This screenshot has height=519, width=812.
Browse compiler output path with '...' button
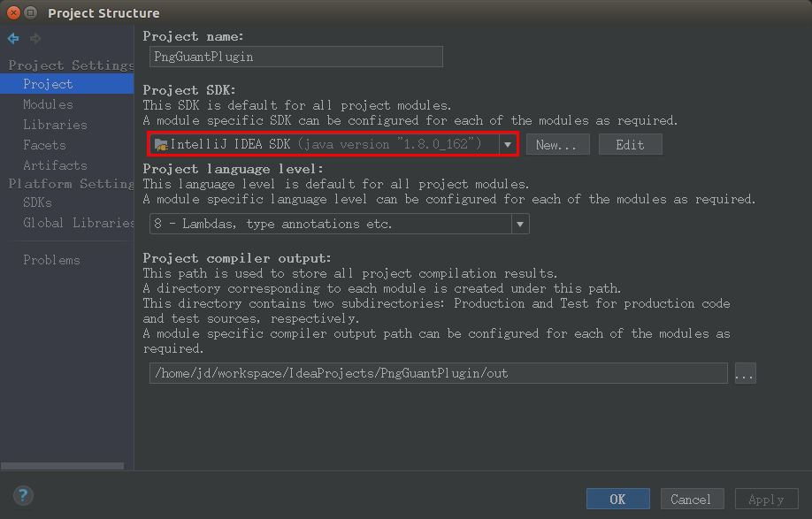coord(745,374)
